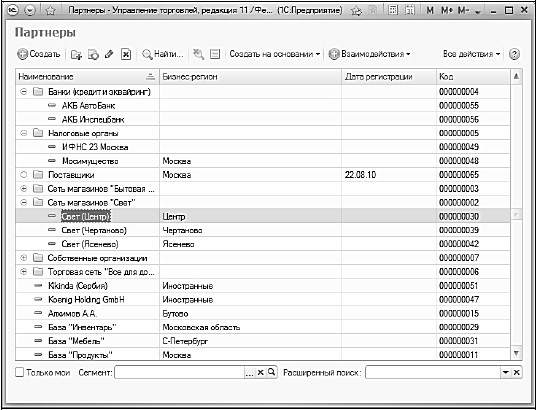
Task: Select the Мосимущество row
Action: click(x=263, y=161)
